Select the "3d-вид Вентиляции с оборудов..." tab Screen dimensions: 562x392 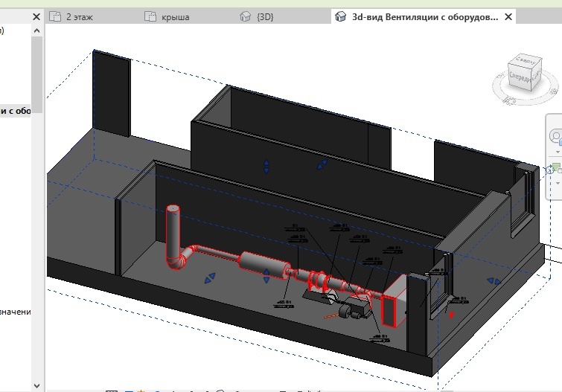click(425, 17)
